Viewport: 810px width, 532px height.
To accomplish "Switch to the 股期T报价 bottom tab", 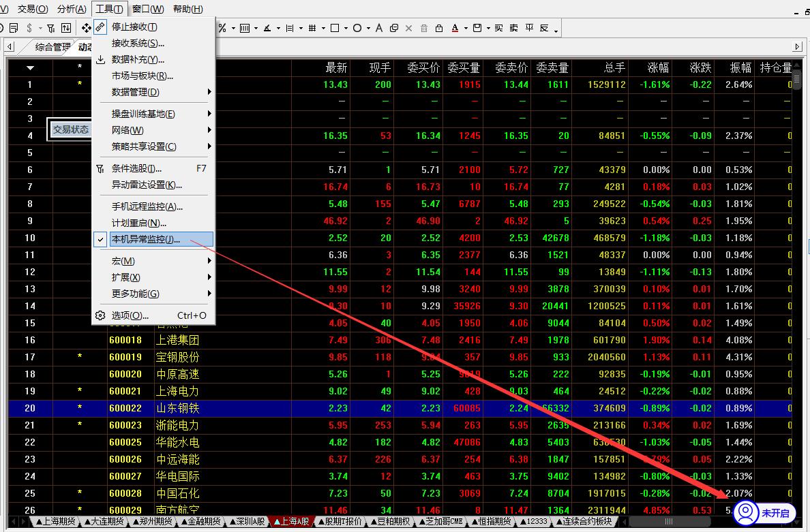I will (x=340, y=522).
